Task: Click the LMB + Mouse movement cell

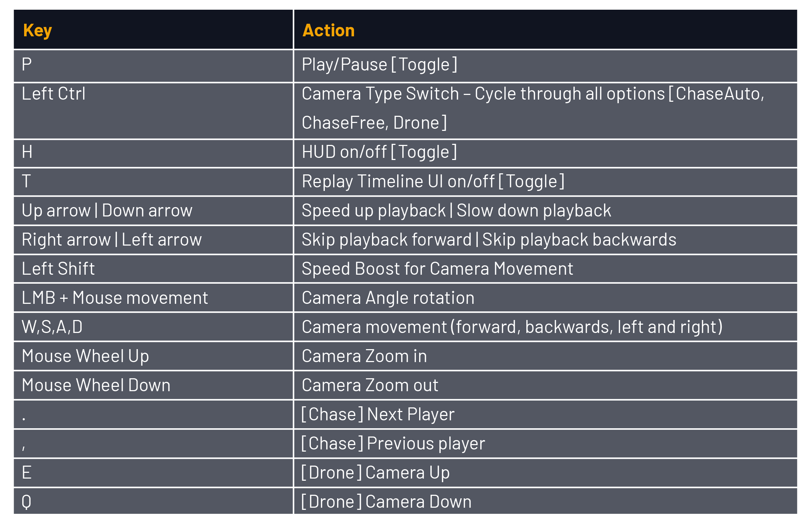Action: pyautogui.click(x=115, y=298)
